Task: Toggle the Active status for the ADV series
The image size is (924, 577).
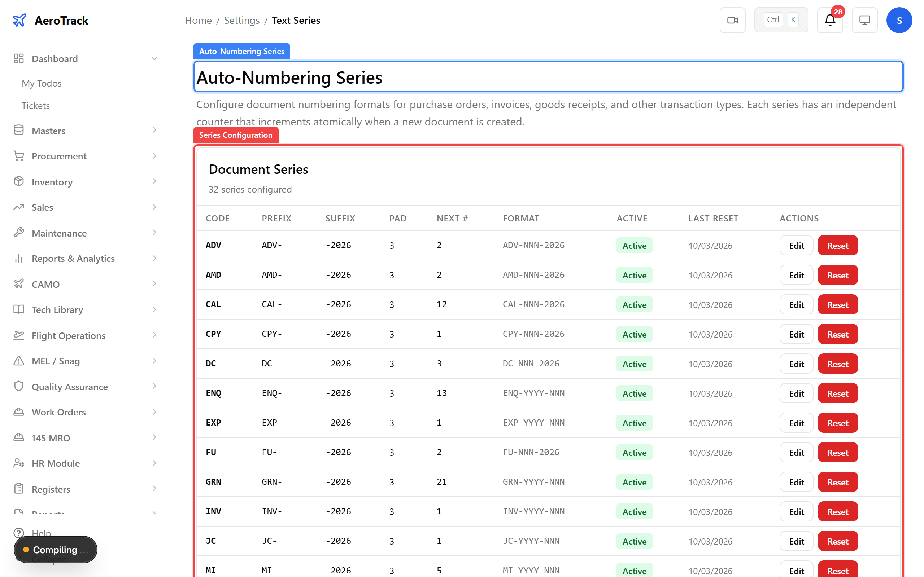Action: pyautogui.click(x=634, y=245)
